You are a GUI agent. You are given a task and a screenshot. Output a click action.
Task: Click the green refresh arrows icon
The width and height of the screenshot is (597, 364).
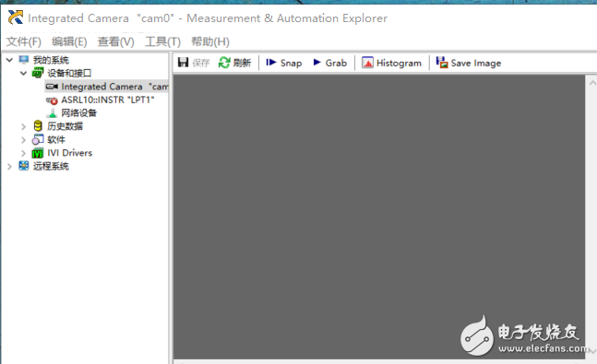[224, 63]
